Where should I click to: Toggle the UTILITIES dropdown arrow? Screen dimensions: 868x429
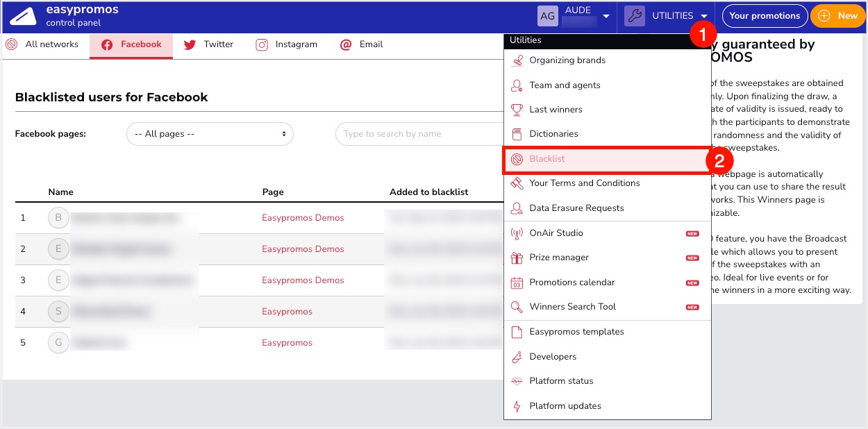tap(704, 16)
